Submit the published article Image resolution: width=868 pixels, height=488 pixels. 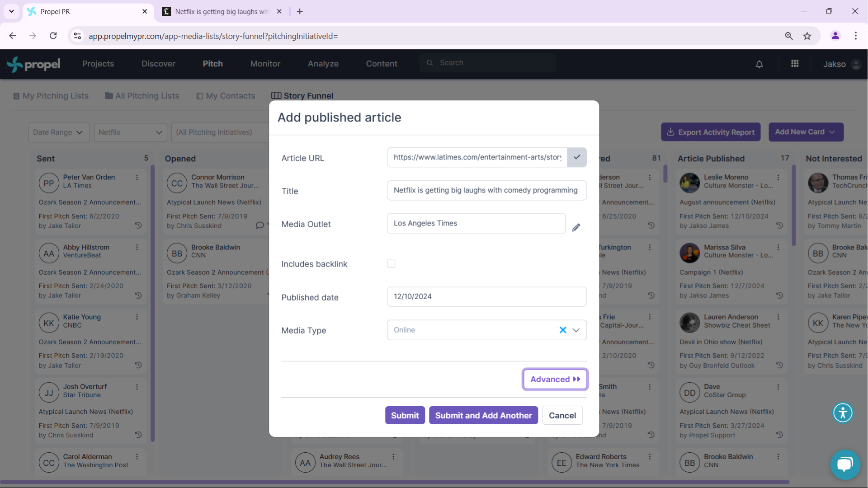tap(405, 415)
